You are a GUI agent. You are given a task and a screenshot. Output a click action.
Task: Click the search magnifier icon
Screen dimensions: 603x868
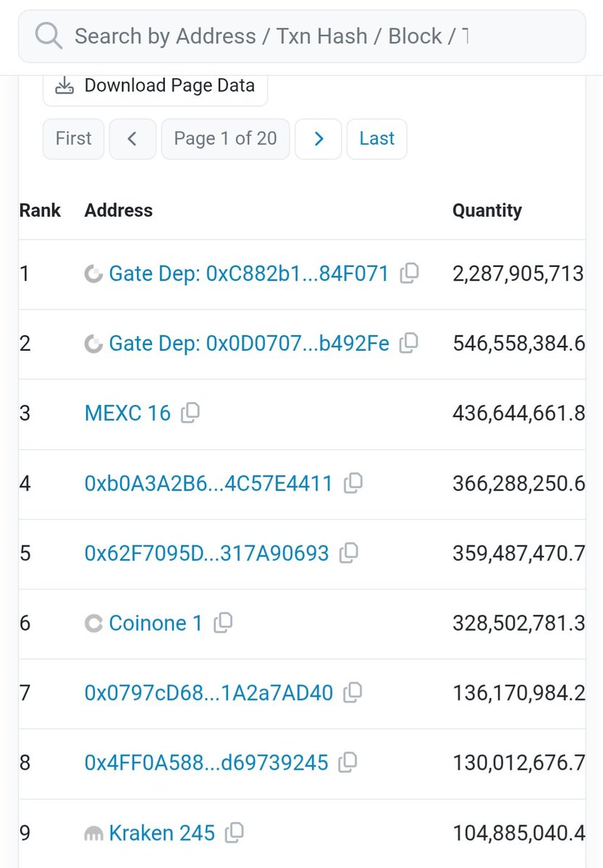coord(49,35)
